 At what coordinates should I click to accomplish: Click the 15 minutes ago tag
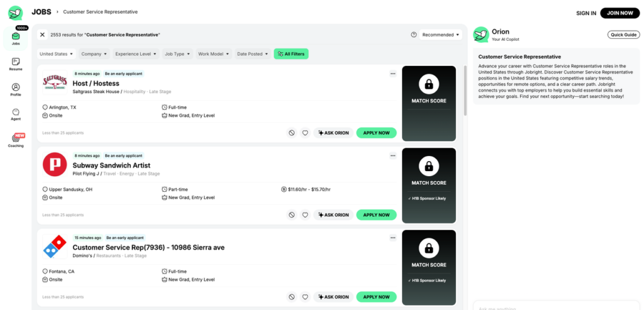88,238
